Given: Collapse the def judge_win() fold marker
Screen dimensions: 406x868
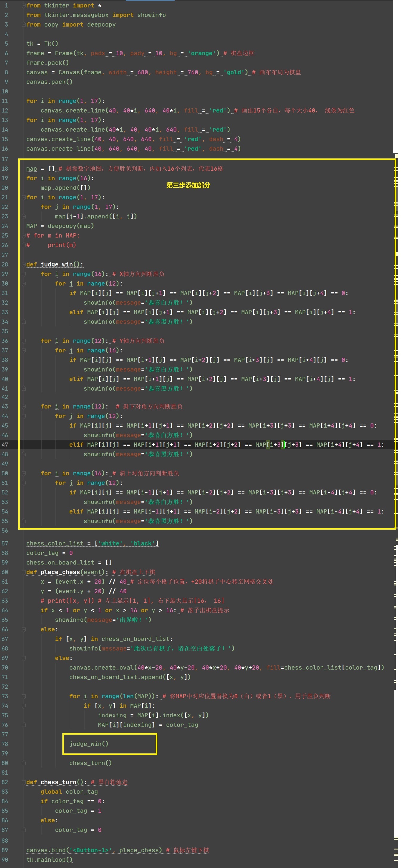Looking at the screenshot, I should pos(24,264).
